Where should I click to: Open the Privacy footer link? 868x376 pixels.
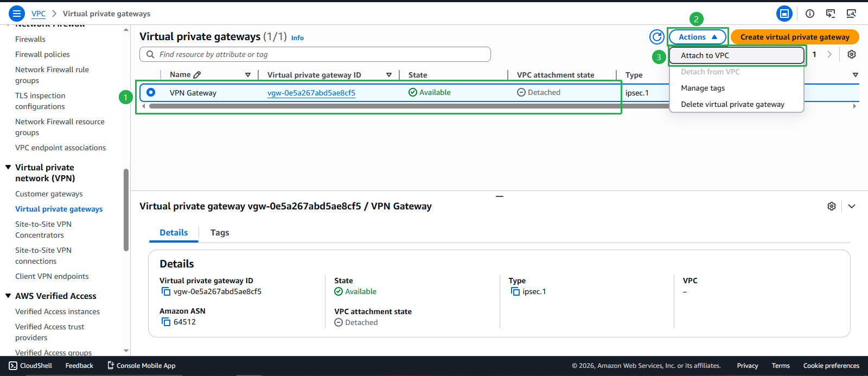click(x=748, y=366)
